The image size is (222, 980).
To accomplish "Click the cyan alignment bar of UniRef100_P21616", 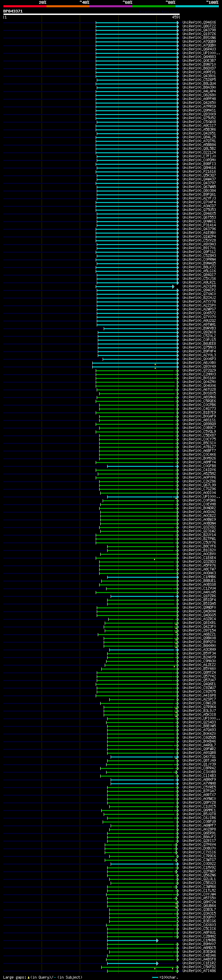I will pyautogui.click(x=137, y=172).
